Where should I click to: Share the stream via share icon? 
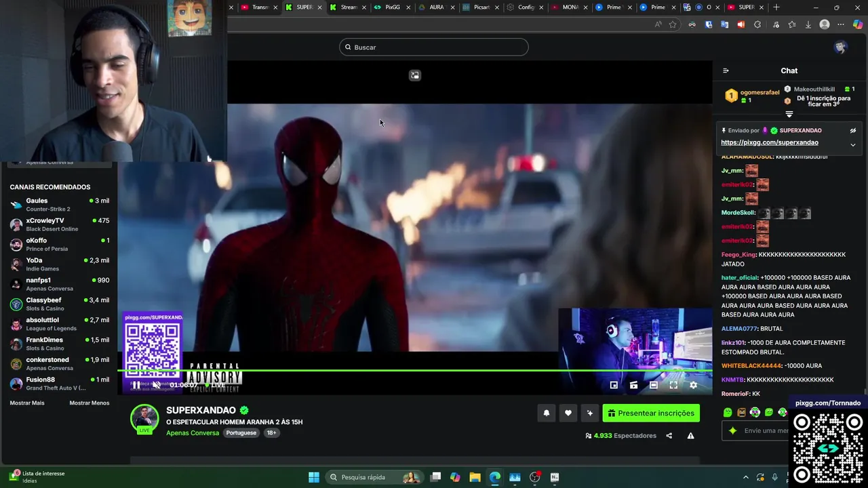click(x=669, y=436)
